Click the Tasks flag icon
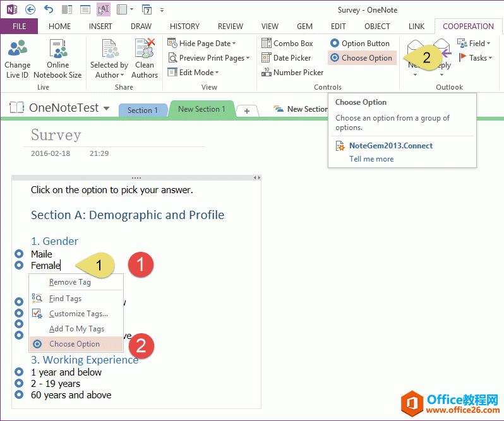The image size is (504, 421). point(462,57)
